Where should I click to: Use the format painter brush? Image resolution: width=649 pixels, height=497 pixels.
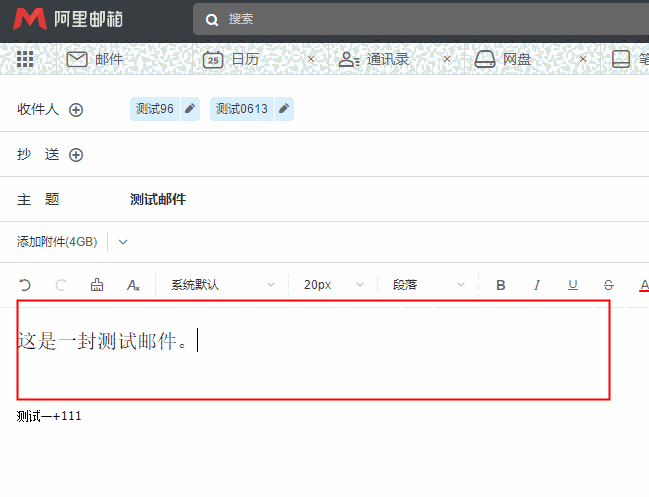(x=97, y=285)
